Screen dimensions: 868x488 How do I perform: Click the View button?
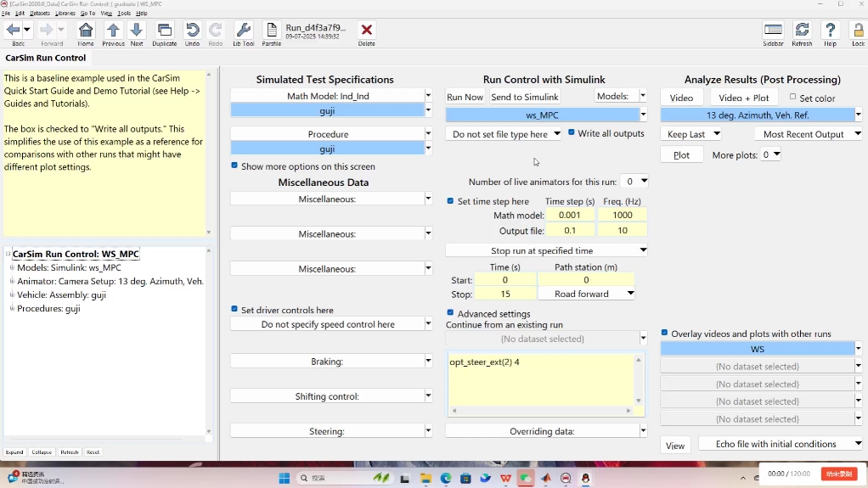(x=675, y=446)
